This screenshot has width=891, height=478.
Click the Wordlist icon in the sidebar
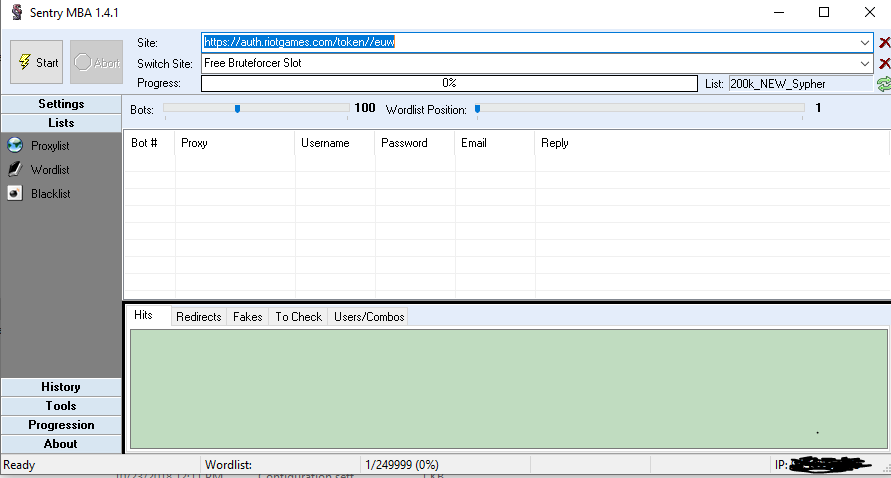14,169
